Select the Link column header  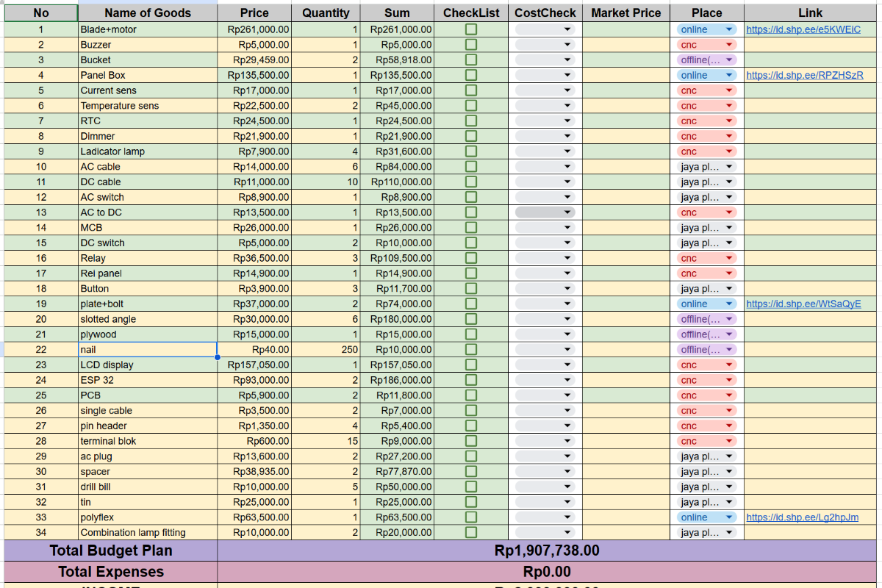(811, 12)
